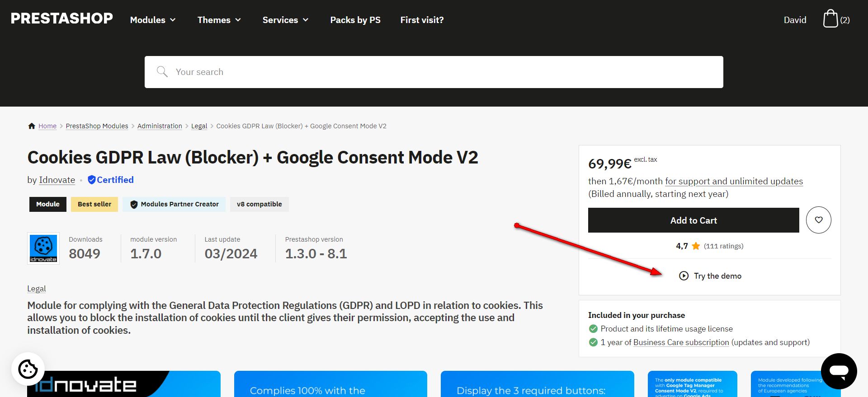Open the Idnovate author link
The image size is (868, 397).
(x=57, y=180)
